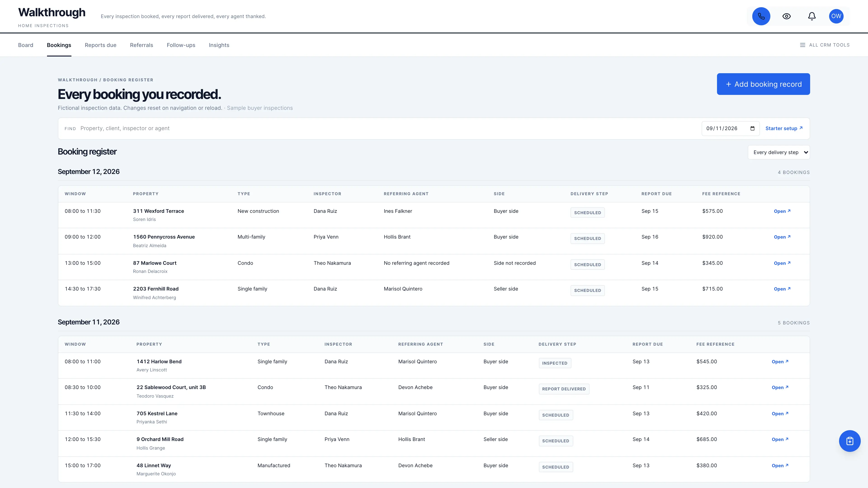Switch to the Board tab
Viewport: 868px width, 488px height.
click(26, 45)
